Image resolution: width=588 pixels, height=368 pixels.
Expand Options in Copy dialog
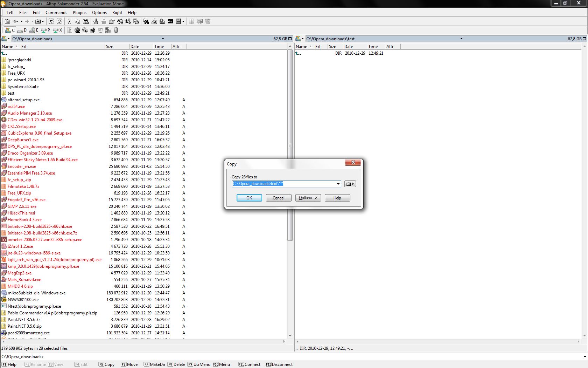[x=308, y=198]
